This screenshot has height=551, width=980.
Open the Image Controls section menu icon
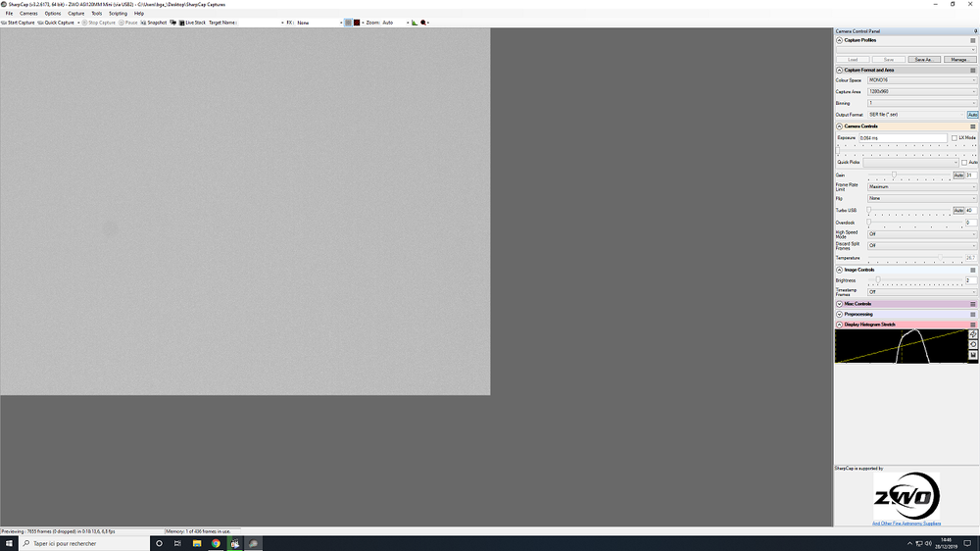972,271
